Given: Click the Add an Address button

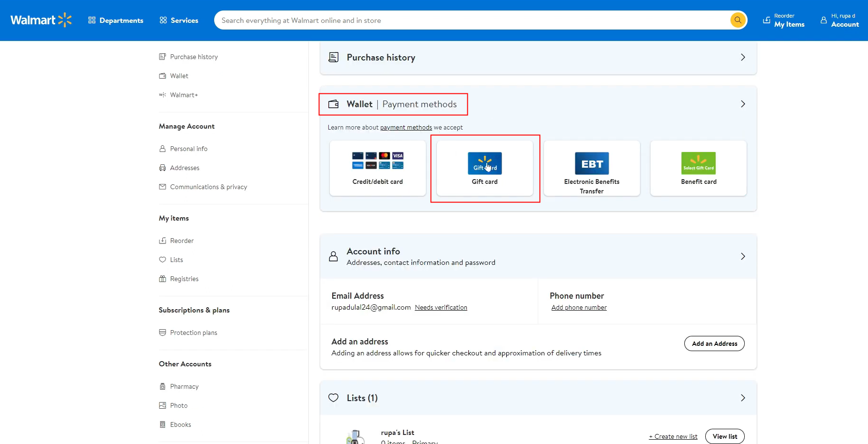Looking at the screenshot, I should [714, 343].
